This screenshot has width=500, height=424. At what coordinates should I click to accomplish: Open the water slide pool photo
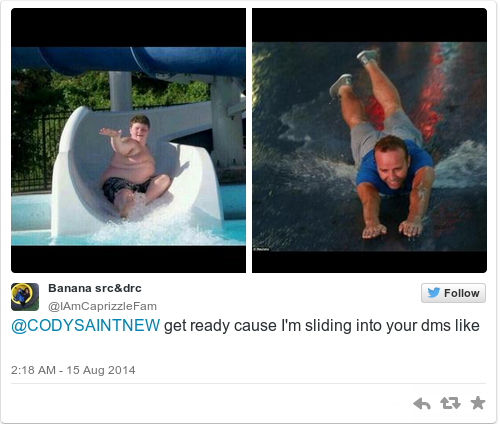pyautogui.click(x=128, y=140)
